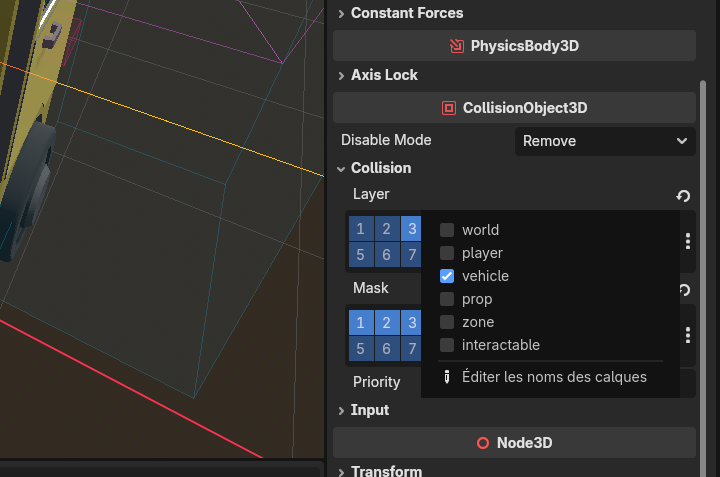This screenshot has width=720, height=477.
Task: Reset the Mask property with revert icon
Action: 685,290
